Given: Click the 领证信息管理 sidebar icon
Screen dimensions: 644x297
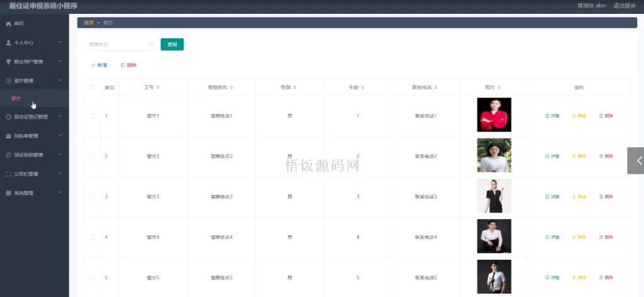Looking at the screenshot, I should (8, 155).
